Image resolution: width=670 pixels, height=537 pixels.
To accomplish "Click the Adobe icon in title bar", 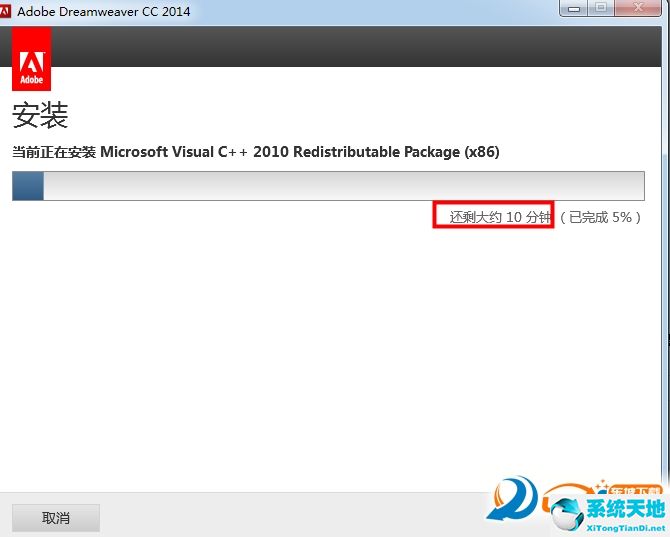I will tap(8, 11).
